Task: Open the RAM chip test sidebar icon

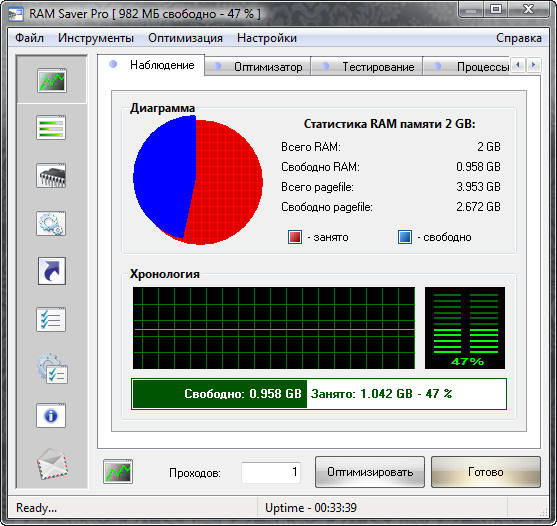Action: [51, 175]
